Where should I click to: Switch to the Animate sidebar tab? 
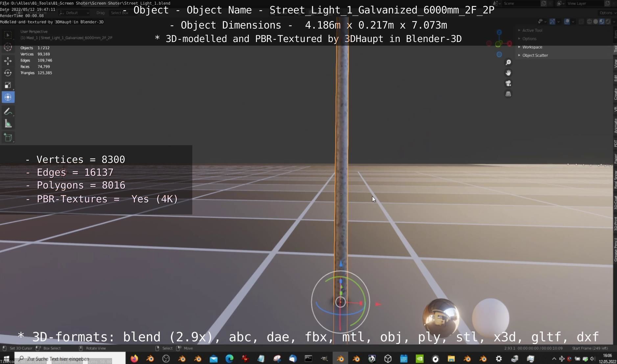coord(615,125)
